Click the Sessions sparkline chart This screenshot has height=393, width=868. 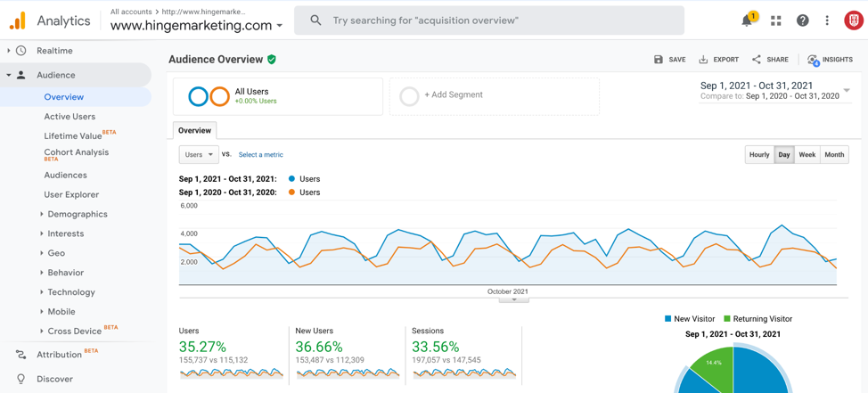(464, 373)
